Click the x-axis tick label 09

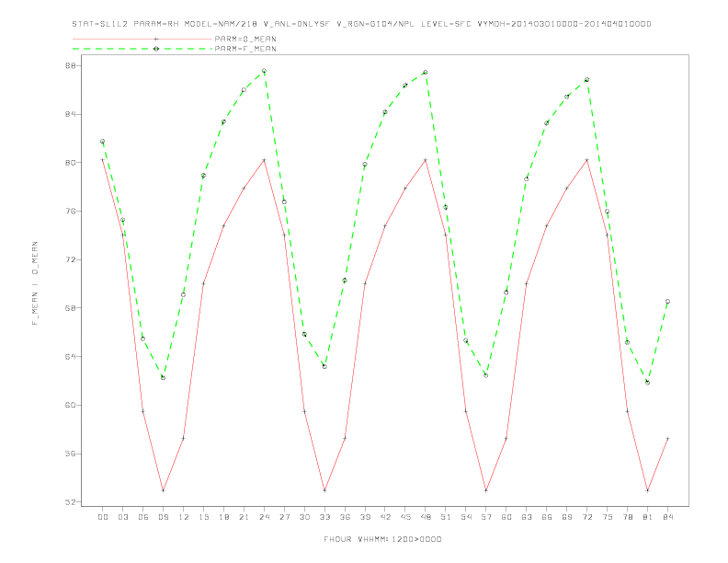point(163,517)
